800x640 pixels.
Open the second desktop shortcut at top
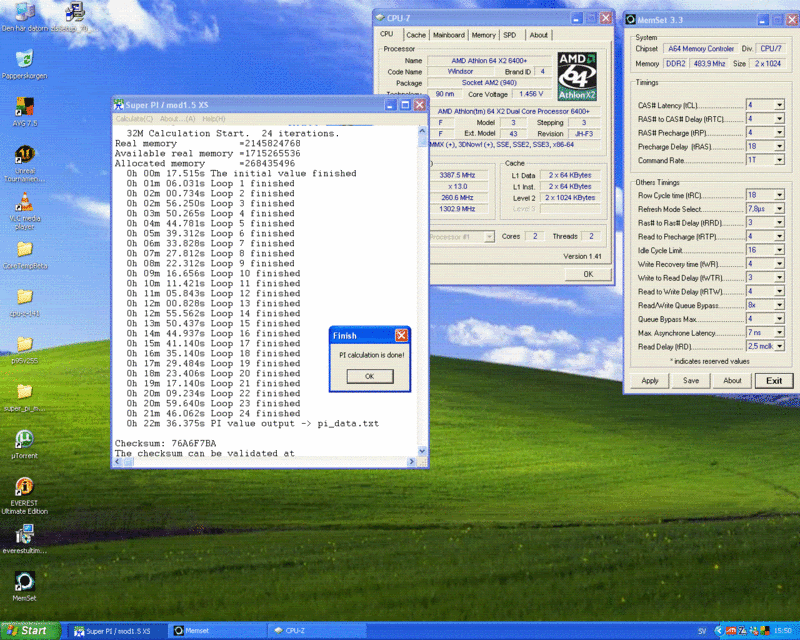(74, 16)
